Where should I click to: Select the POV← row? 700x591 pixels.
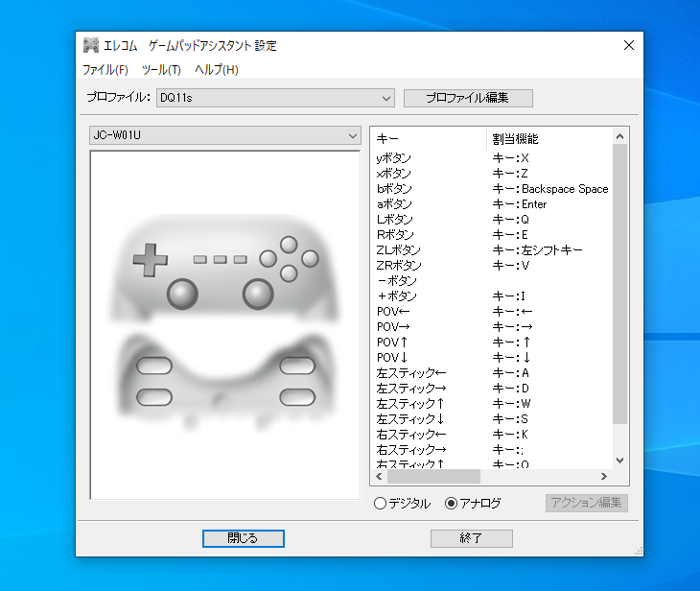[492, 312]
